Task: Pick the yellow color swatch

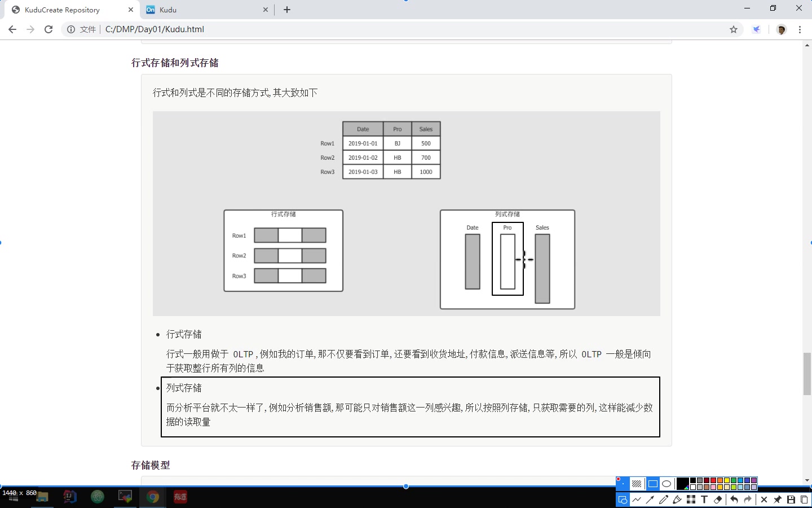Action: tap(727, 481)
